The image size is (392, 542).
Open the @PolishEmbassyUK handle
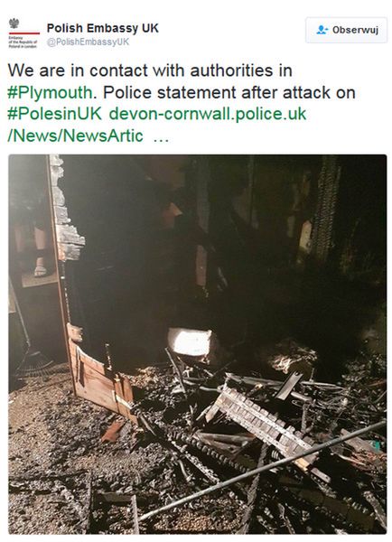[88, 42]
